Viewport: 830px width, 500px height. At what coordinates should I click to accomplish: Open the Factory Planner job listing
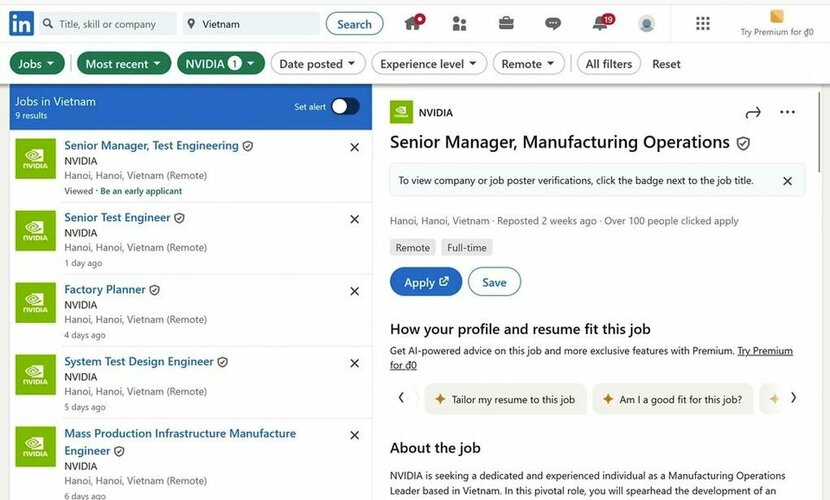click(x=105, y=289)
